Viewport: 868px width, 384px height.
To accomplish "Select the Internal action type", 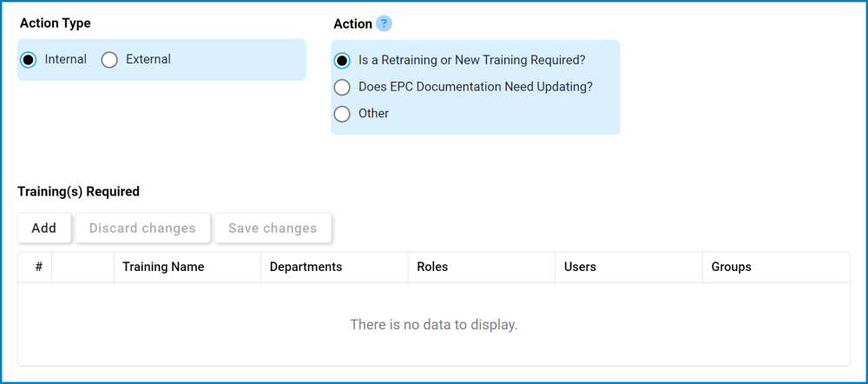I will click(x=29, y=60).
